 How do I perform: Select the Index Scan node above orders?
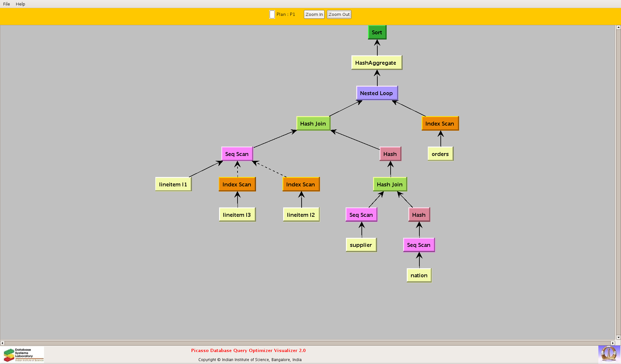coord(440,124)
